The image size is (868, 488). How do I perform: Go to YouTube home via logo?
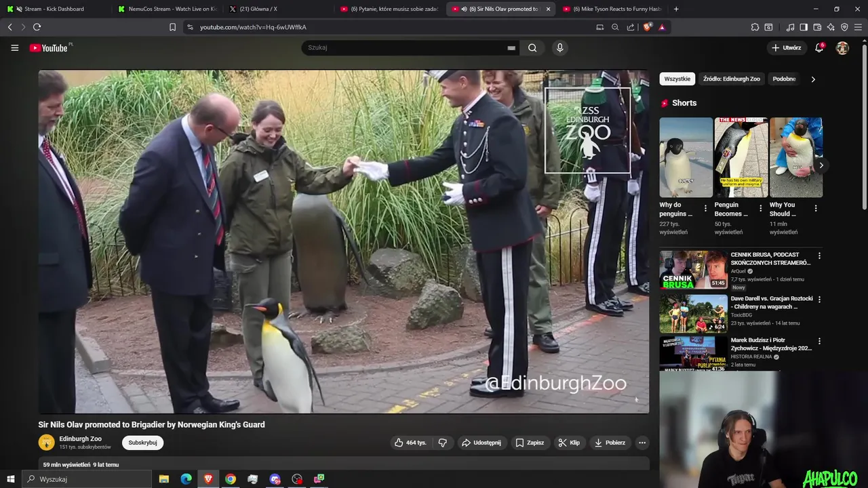pyautogui.click(x=50, y=47)
